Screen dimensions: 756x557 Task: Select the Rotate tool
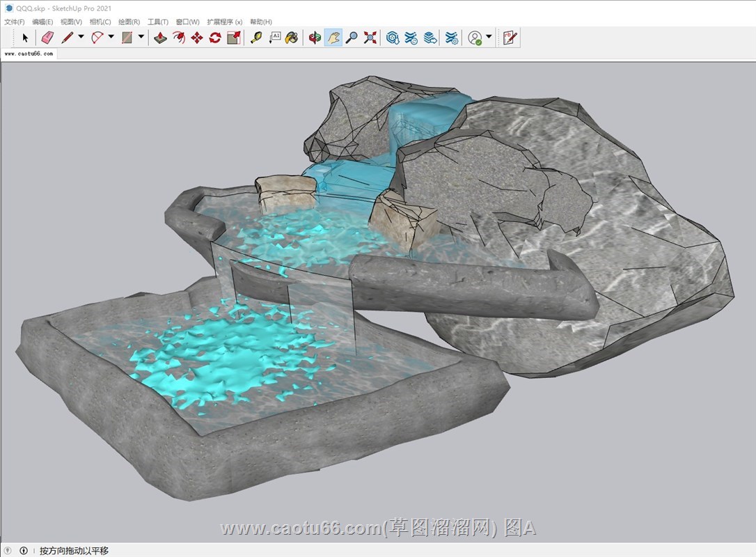click(215, 38)
